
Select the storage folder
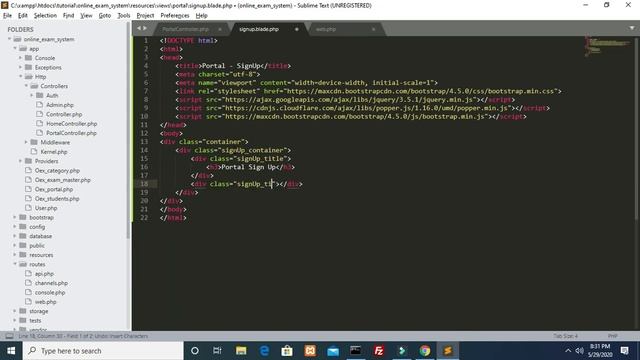click(x=38, y=311)
